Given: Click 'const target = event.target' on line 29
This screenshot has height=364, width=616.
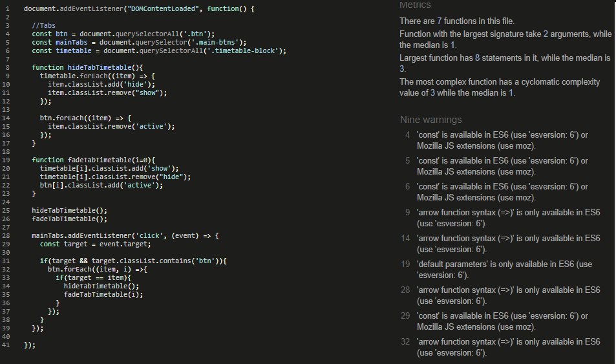Looking at the screenshot, I should [x=96, y=244].
